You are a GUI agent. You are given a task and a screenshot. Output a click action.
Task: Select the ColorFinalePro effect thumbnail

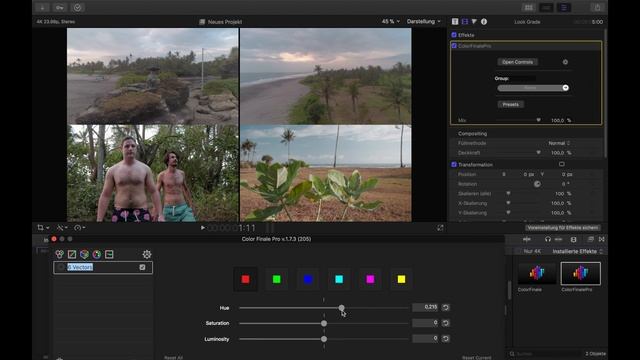580,273
